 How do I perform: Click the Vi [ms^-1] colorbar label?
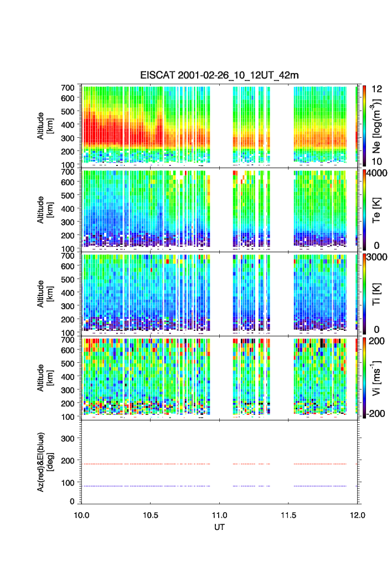[379, 376]
